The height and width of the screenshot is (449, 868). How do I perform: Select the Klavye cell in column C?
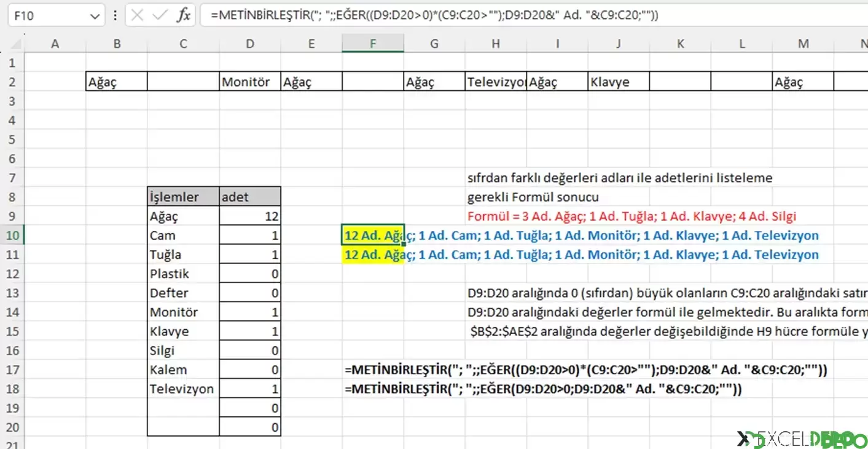tap(183, 331)
